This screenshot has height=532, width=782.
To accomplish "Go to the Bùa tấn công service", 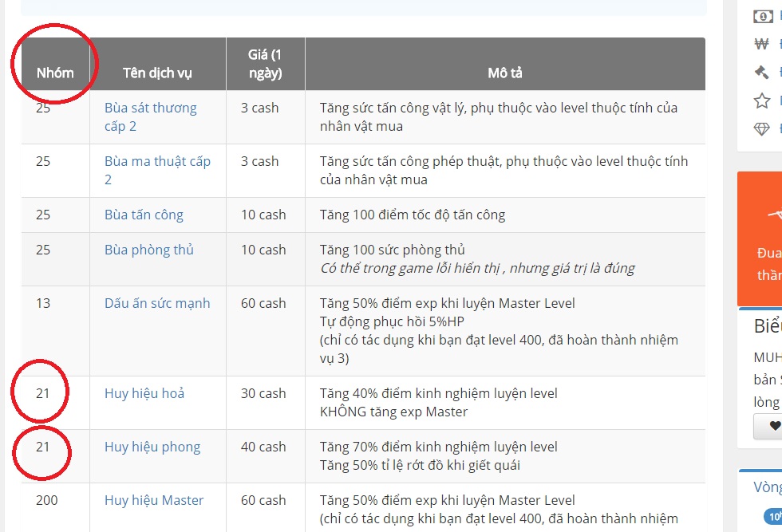I will 144,215.
